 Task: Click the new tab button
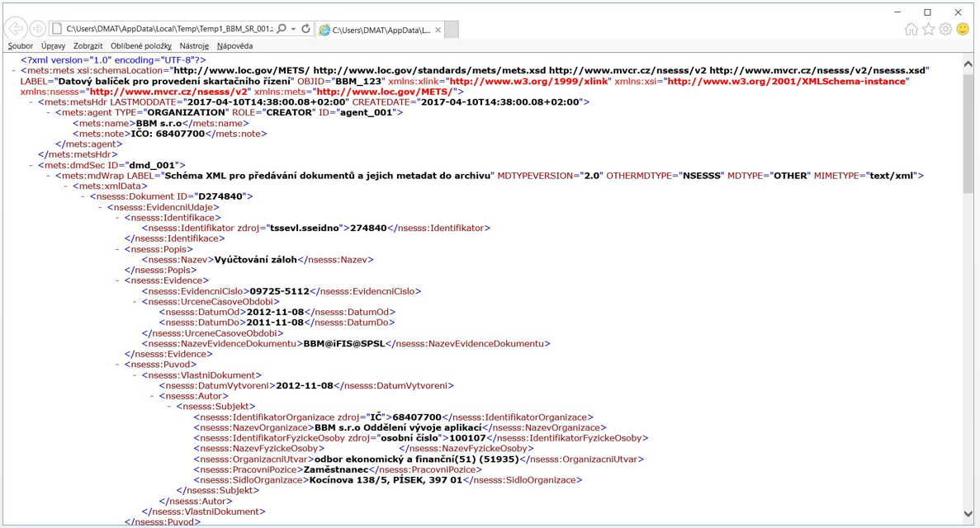pos(452,30)
